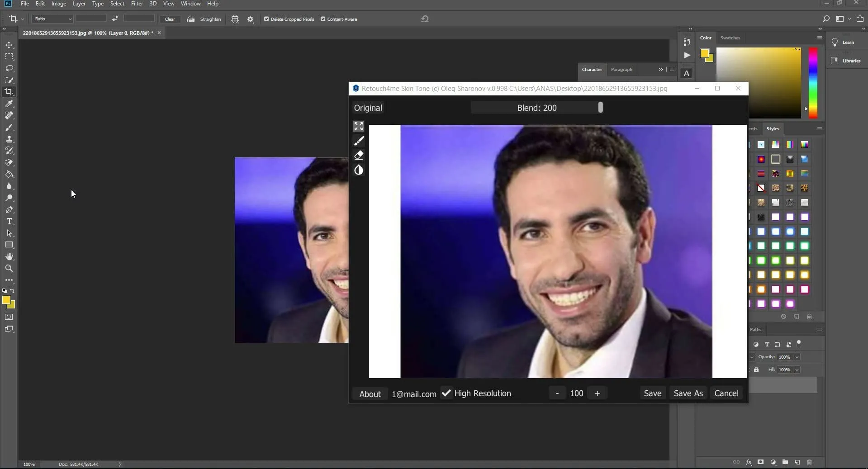The height and width of the screenshot is (469, 868).
Task: Open the Filter menu
Action: [x=137, y=3]
